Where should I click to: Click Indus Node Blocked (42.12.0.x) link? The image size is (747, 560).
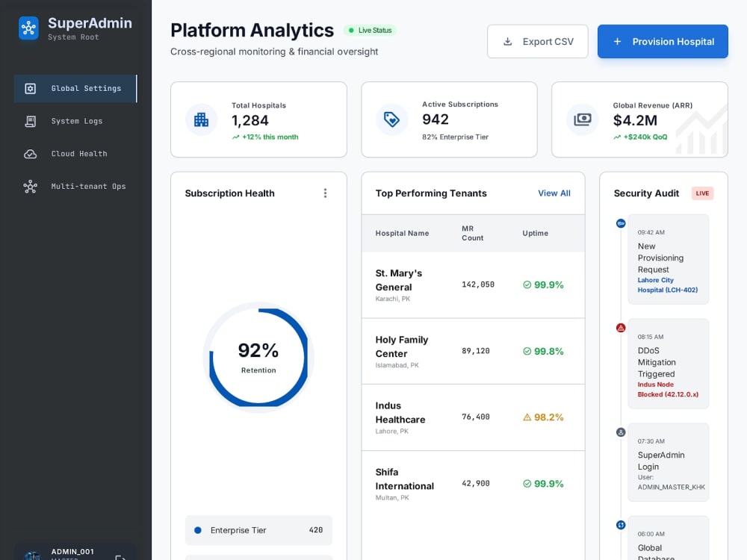coord(668,390)
